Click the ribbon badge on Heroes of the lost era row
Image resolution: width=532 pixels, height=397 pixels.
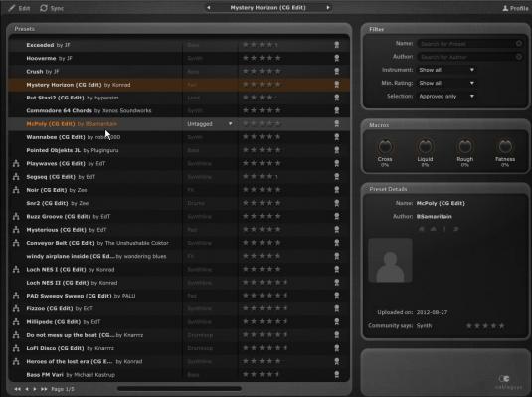pyautogui.click(x=336, y=362)
